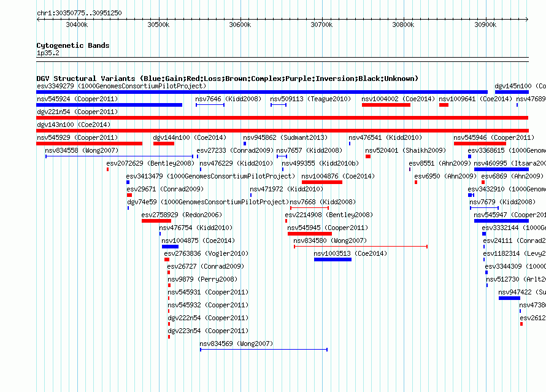Image resolution: width=546 pixels, height=392 pixels.
Task: Click the 30600k ruler tick label
Action: click(x=240, y=25)
